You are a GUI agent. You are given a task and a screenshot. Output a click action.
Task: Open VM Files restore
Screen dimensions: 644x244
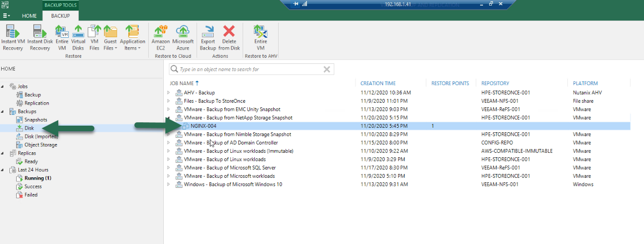click(x=94, y=38)
